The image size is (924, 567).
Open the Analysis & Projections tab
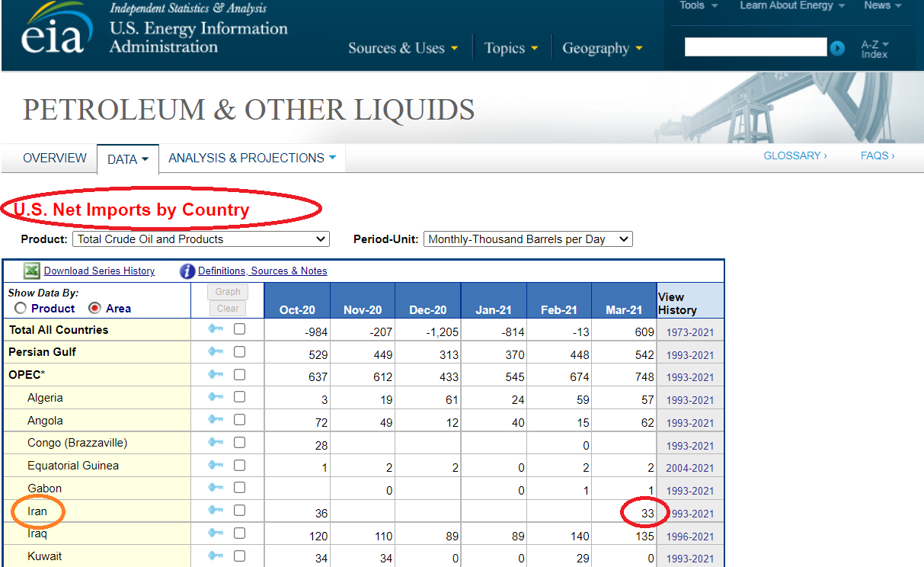click(x=252, y=159)
